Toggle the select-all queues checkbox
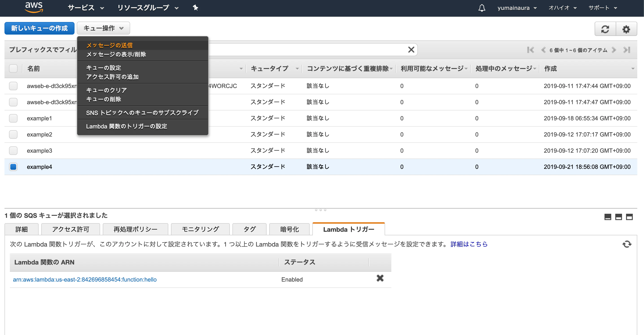Viewport: 644px width, 335px height. pyautogui.click(x=13, y=68)
